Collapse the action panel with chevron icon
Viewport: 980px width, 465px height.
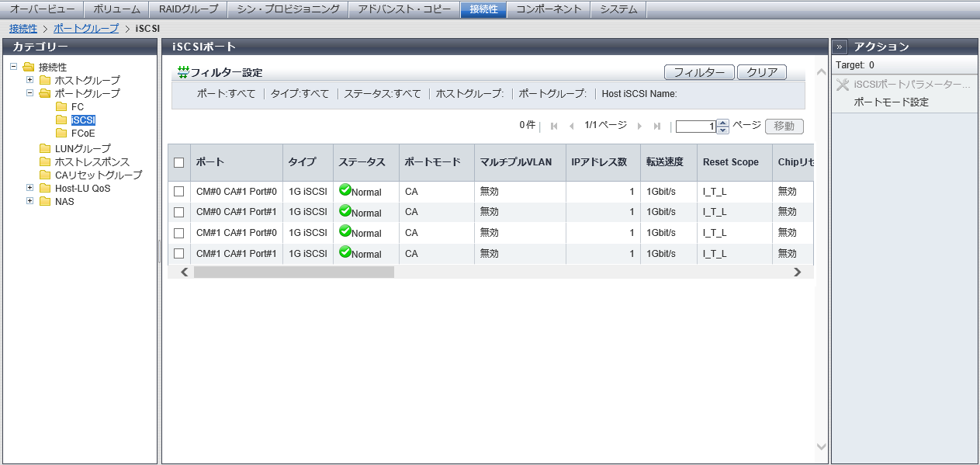click(840, 47)
